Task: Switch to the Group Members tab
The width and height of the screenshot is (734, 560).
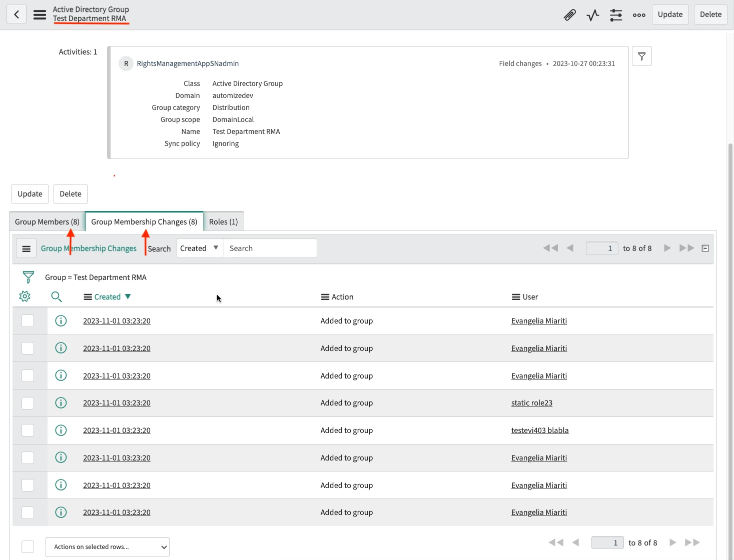Action: [x=47, y=222]
